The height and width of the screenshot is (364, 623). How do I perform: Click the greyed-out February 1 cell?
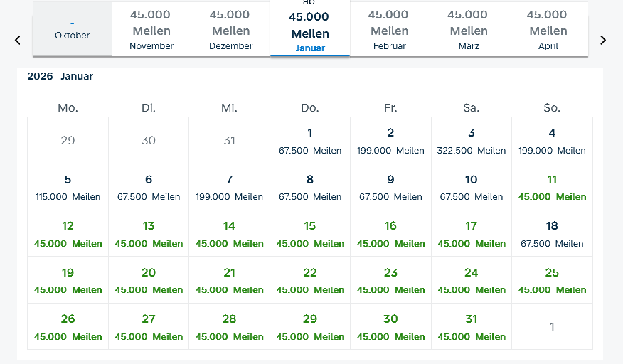(x=552, y=327)
